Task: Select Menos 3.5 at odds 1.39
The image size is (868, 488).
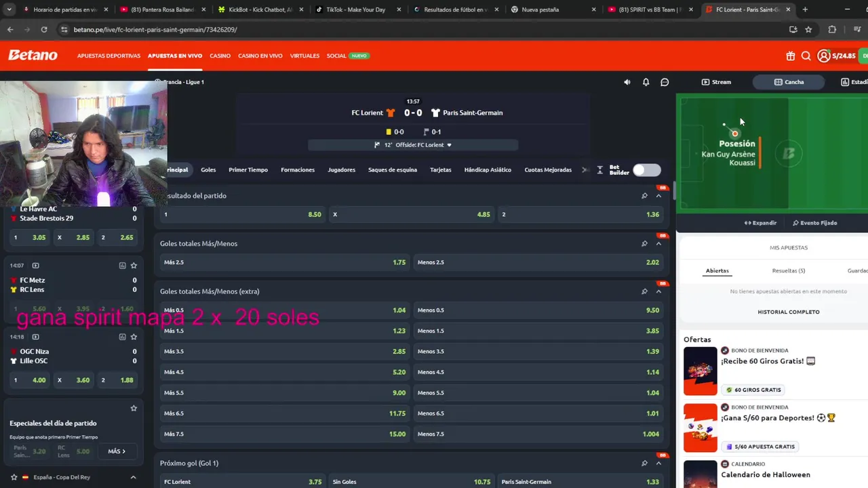Action: [x=538, y=352]
